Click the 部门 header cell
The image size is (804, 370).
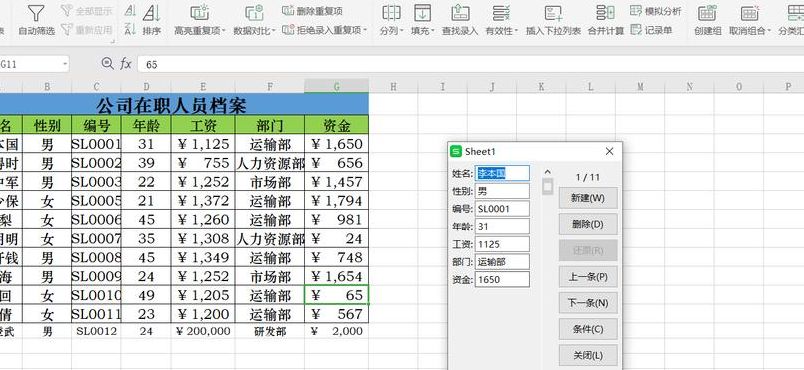click(x=270, y=125)
